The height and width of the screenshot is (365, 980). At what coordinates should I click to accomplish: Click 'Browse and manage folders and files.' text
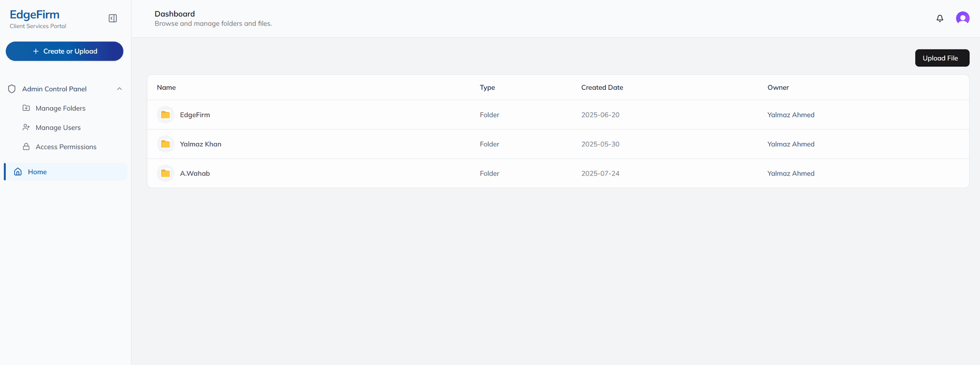coord(213,23)
